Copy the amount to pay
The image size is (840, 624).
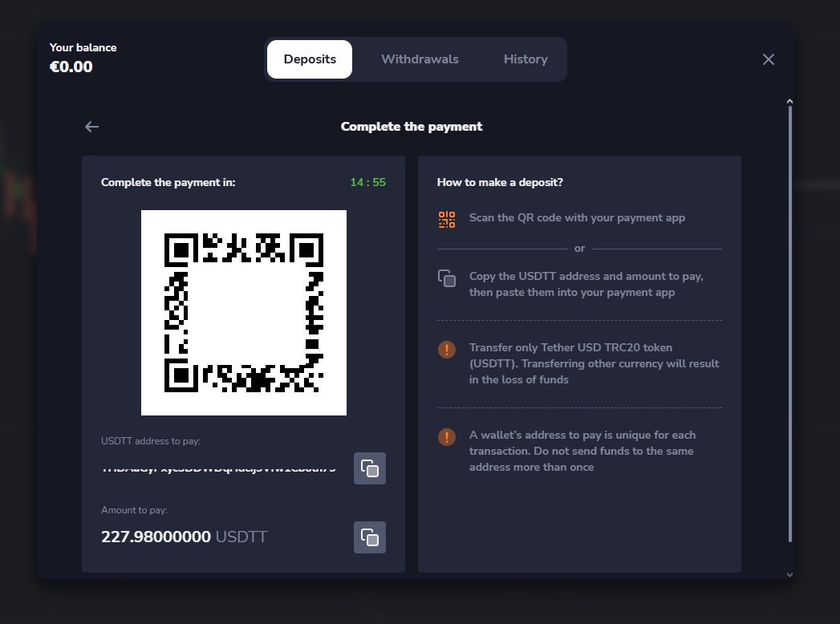click(370, 537)
